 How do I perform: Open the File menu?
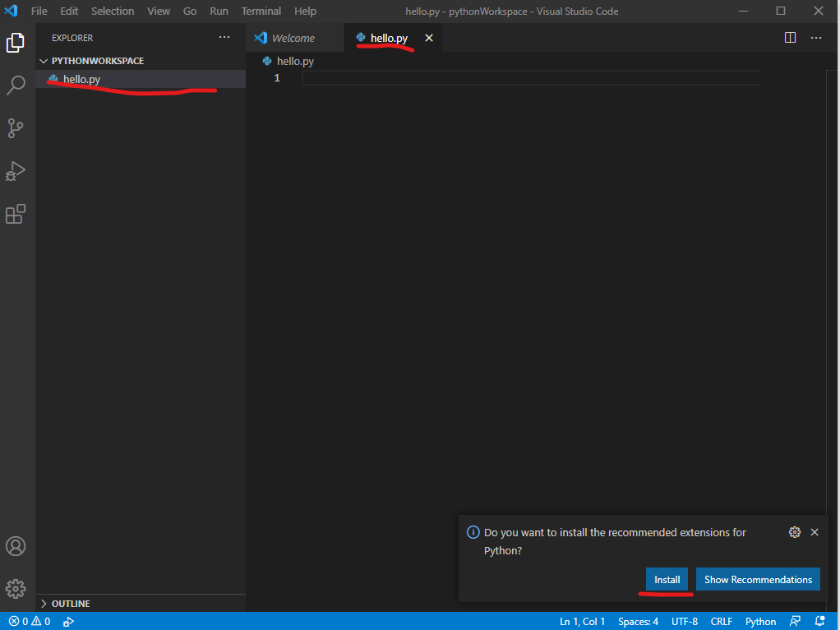point(39,11)
